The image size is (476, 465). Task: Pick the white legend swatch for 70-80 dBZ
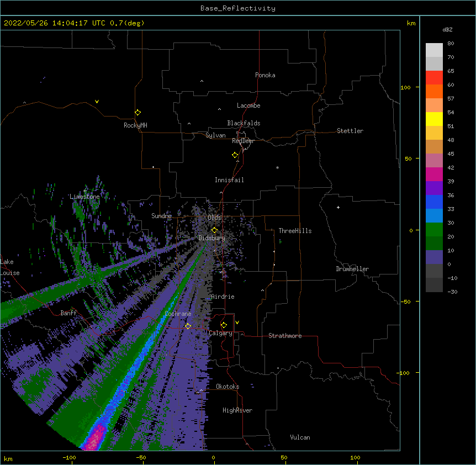click(x=434, y=50)
